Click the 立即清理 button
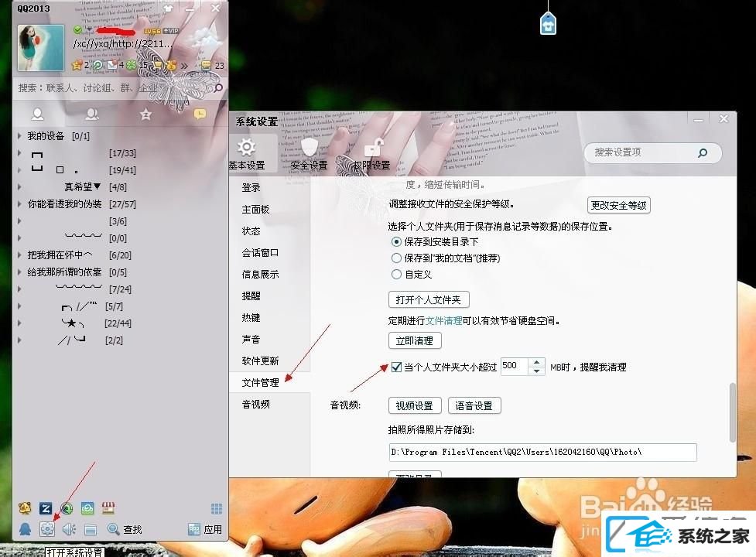This screenshot has width=756, height=557. coord(415,340)
